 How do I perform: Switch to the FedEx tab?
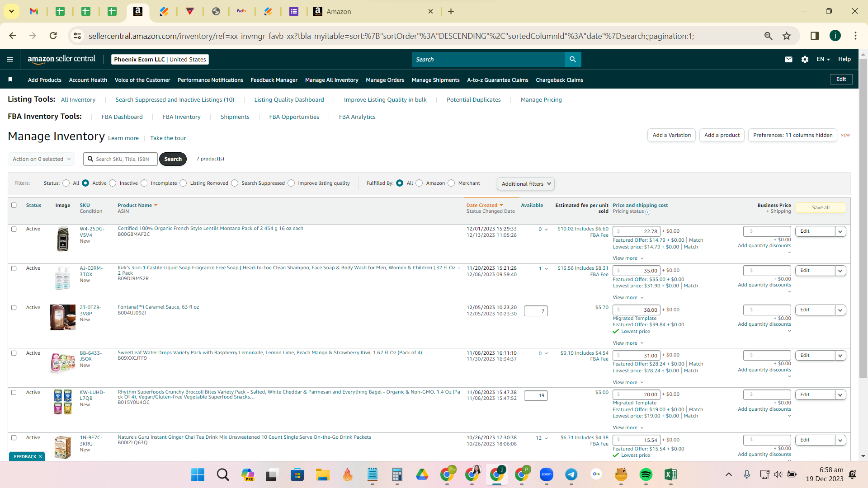click(241, 11)
